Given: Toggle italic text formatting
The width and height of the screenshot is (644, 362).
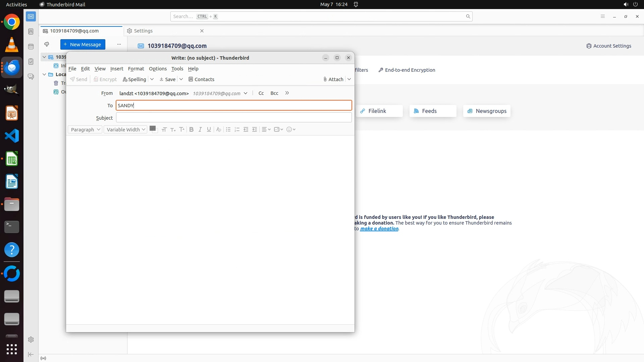Looking at the screenshot, I should [x=200, y=130].
